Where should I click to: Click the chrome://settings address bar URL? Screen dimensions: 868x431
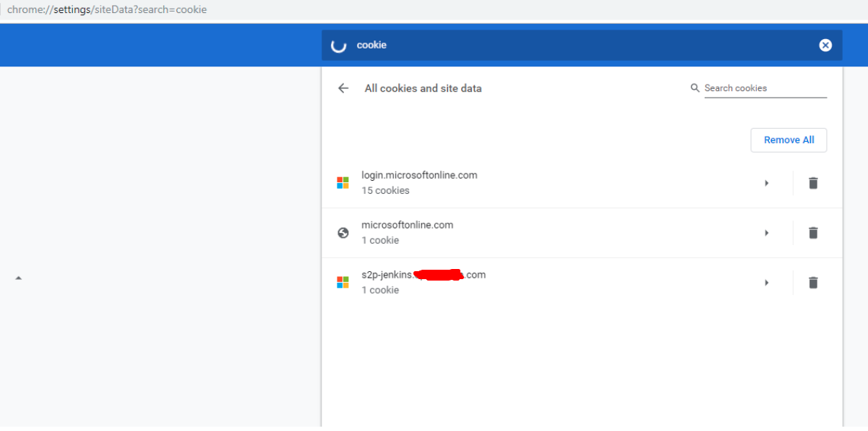tap(107, 10)
